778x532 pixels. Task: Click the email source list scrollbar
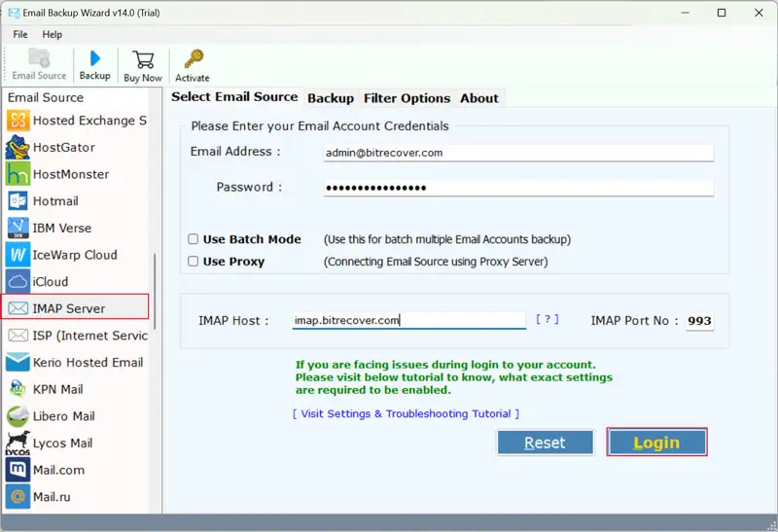[x=155, y=292]
